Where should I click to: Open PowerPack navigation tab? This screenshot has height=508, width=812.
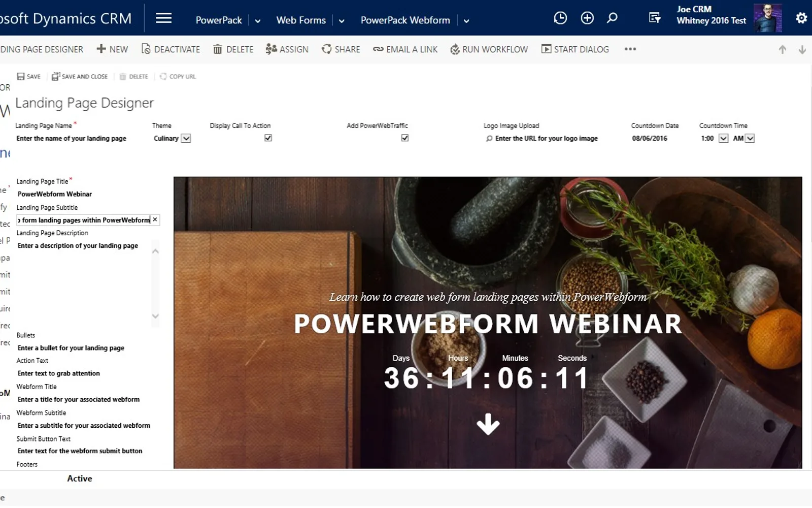[219, 20]
